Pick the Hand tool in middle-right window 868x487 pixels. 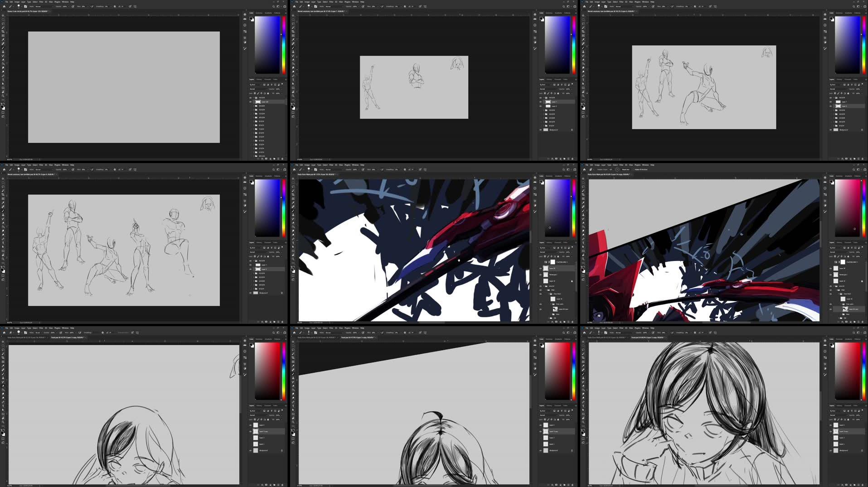[583, 255]
